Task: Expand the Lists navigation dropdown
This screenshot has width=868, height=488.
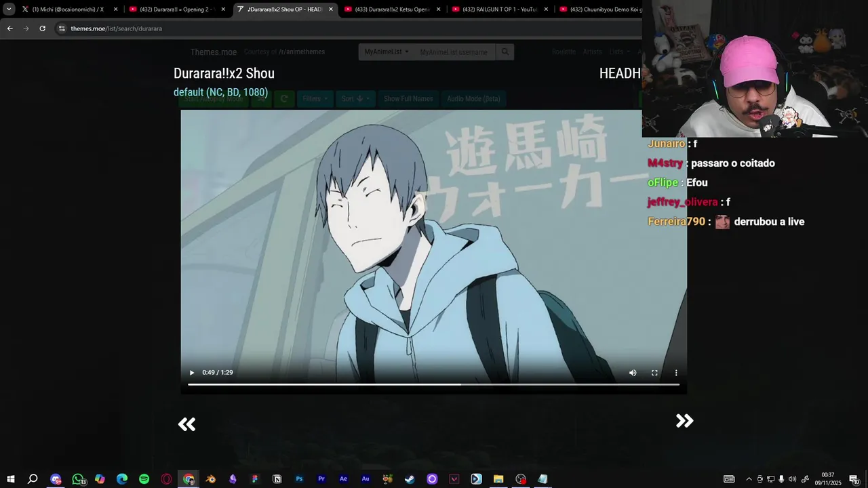Action: pos(619,52)
